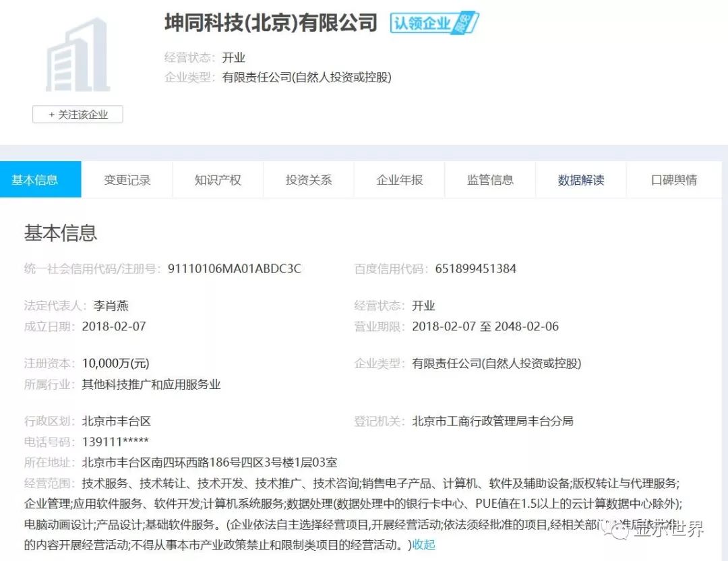Open the 企业年报 tab
The height and width of the screenshot is (561, 728).
(399, 179)
